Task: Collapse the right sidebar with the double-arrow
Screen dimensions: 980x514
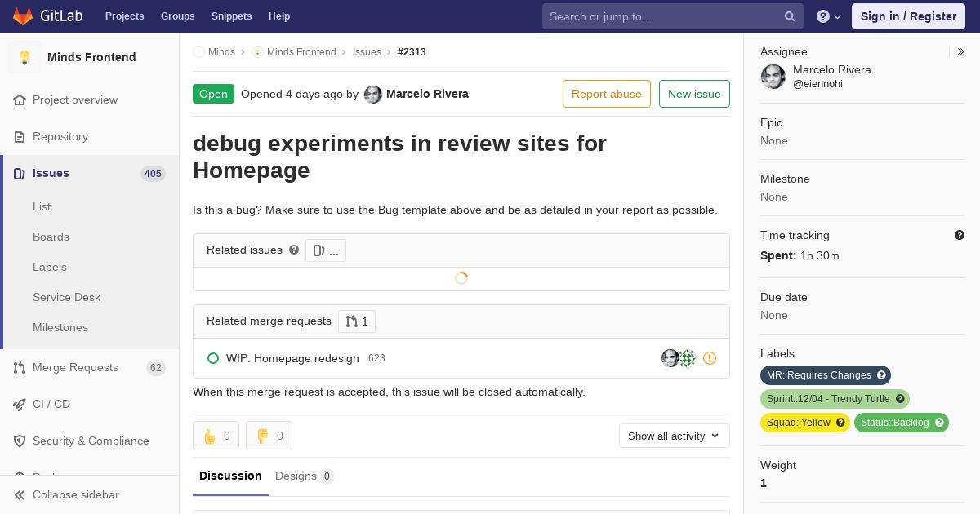Action: tap(961, 51)
